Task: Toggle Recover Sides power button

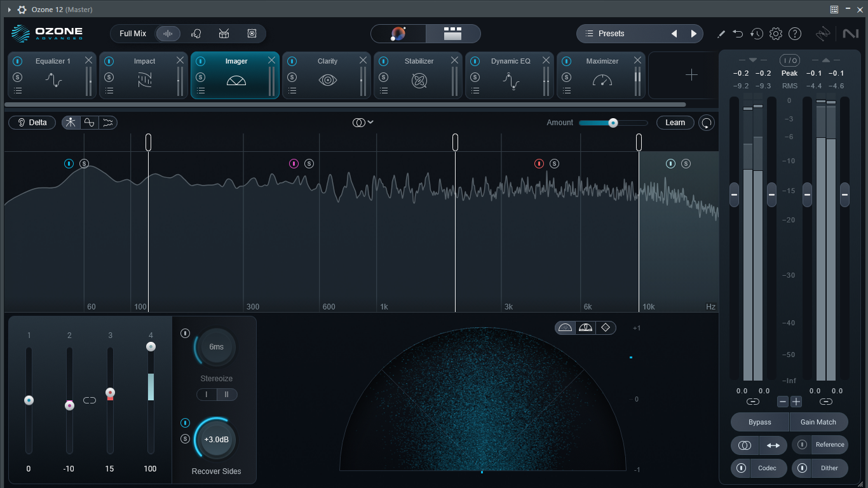Action: tap(185, 423)
